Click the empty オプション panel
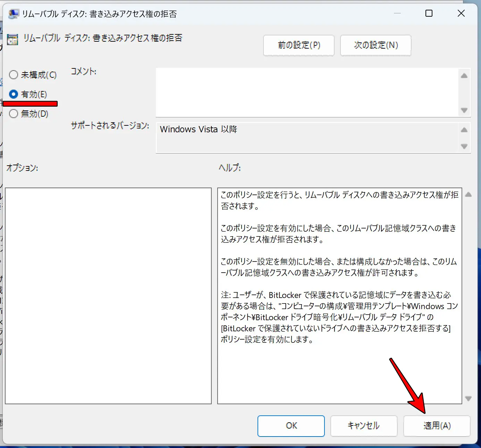 tap(108, 296)
